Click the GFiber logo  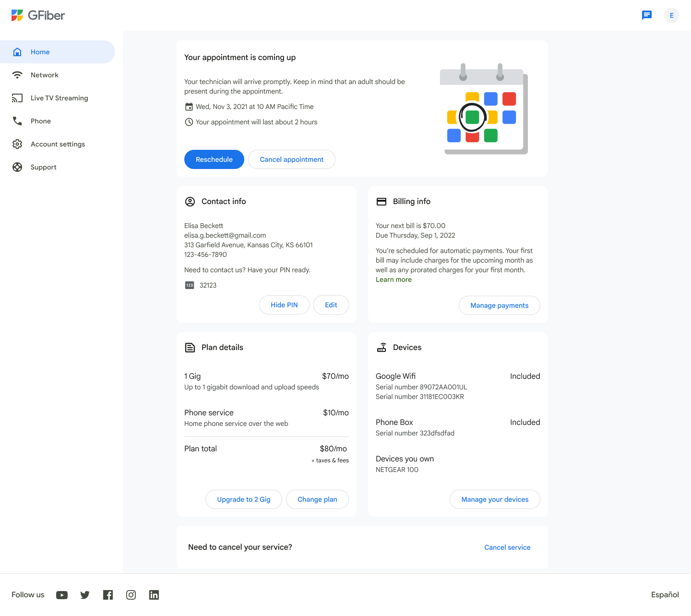(38, 15)
